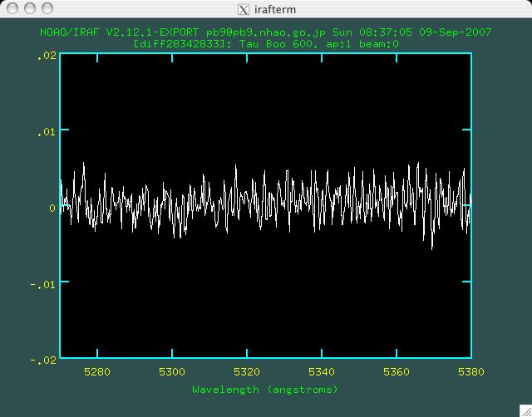Click the deepest spectrum dip near 5370 angstroms
Screen dimensions: 532x417
pos(431,248)
